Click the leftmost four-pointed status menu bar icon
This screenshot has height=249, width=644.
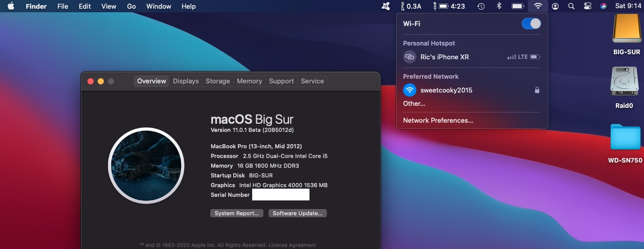tap(386, 6)
